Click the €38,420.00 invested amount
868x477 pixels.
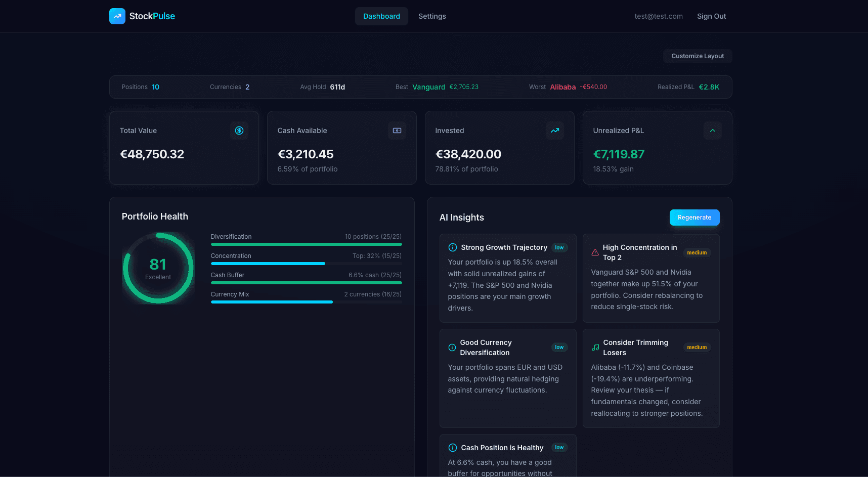click(x=468, y=154)
